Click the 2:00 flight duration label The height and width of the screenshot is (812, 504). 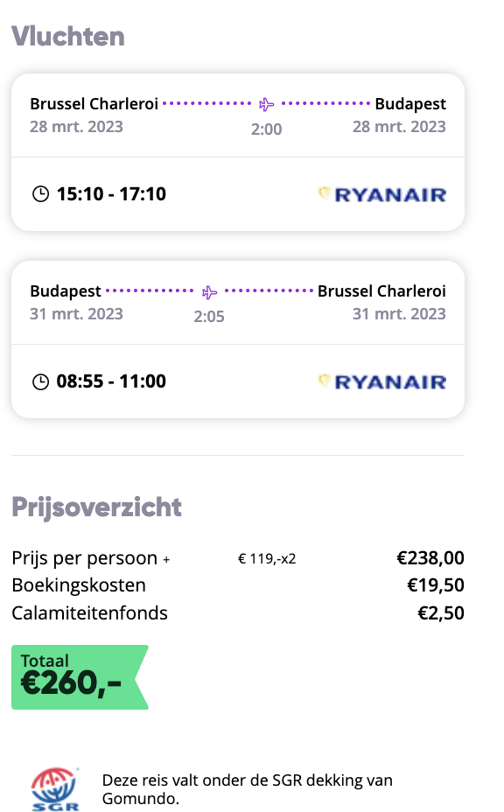266,129
